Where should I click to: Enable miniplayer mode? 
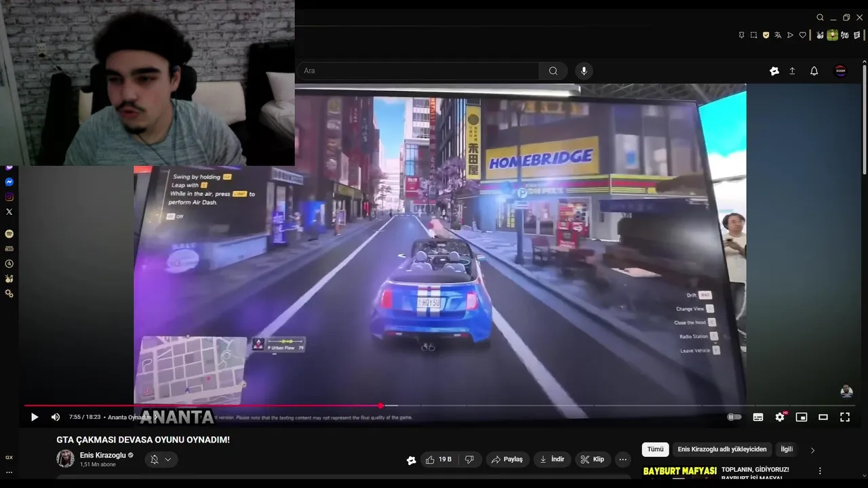802,418
